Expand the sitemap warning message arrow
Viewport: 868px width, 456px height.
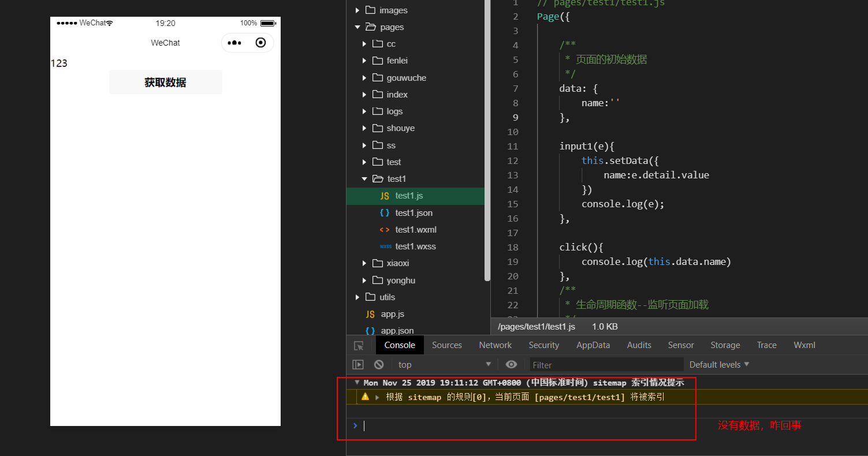click(x=378, y=397)
